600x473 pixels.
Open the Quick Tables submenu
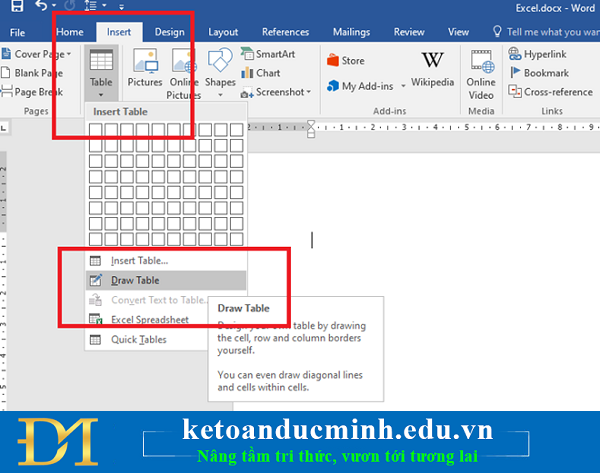point(147,339)
